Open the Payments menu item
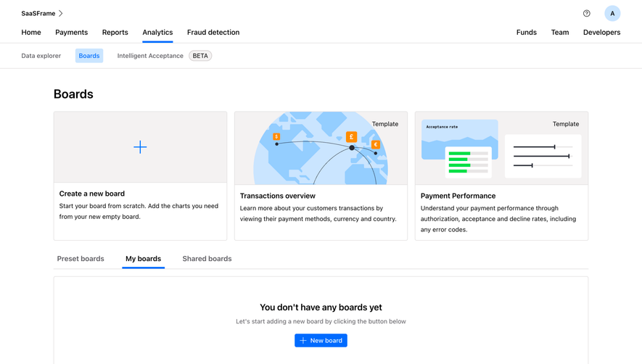This screenshot has width=642, height=364. click(x=71, y=33)
